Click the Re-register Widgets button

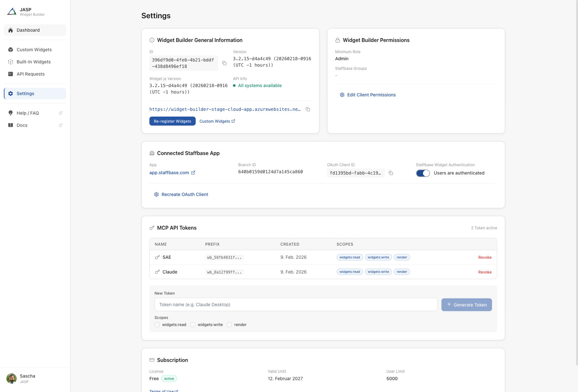click(172, 121)
